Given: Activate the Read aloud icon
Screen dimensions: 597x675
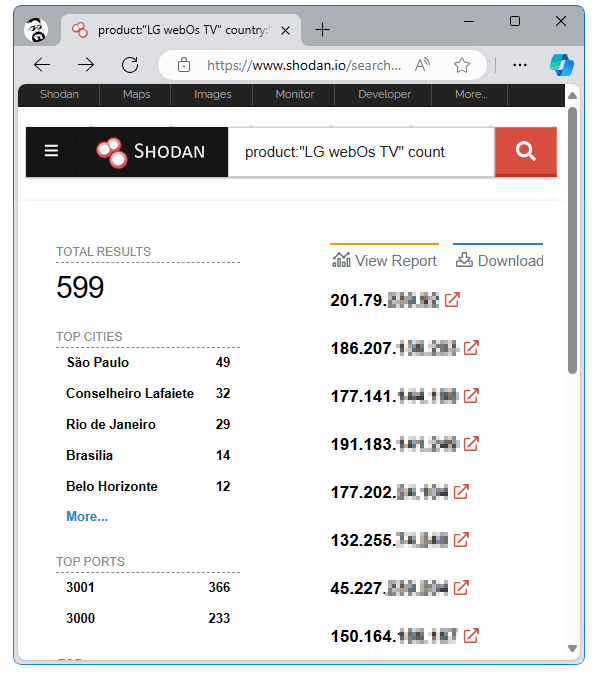Looking at the screenshot, I should 422,65.
